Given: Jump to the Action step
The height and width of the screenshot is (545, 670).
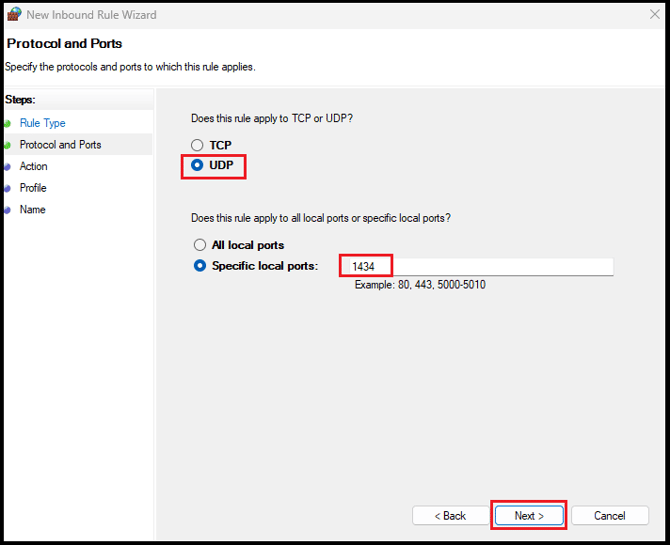Looking at the screenshot, I should pos(34,167).
